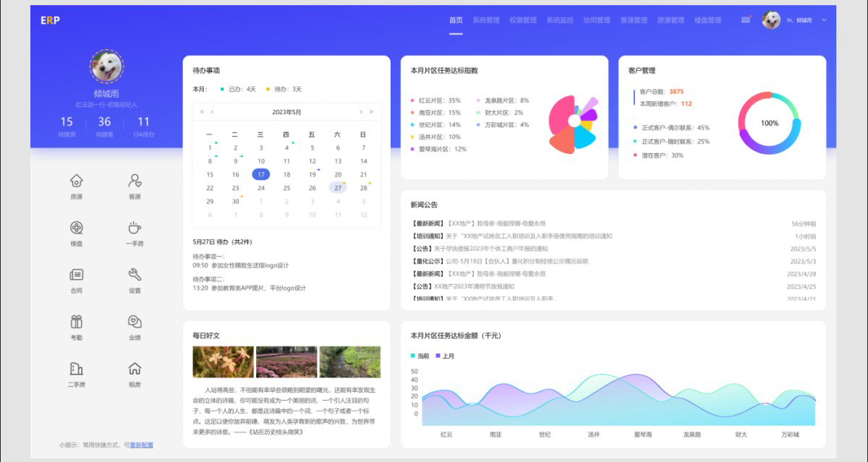Open the 一手房 coffee cup shortcut
Viewport: 868px width, 462px height.
click(x=135, y=228)
